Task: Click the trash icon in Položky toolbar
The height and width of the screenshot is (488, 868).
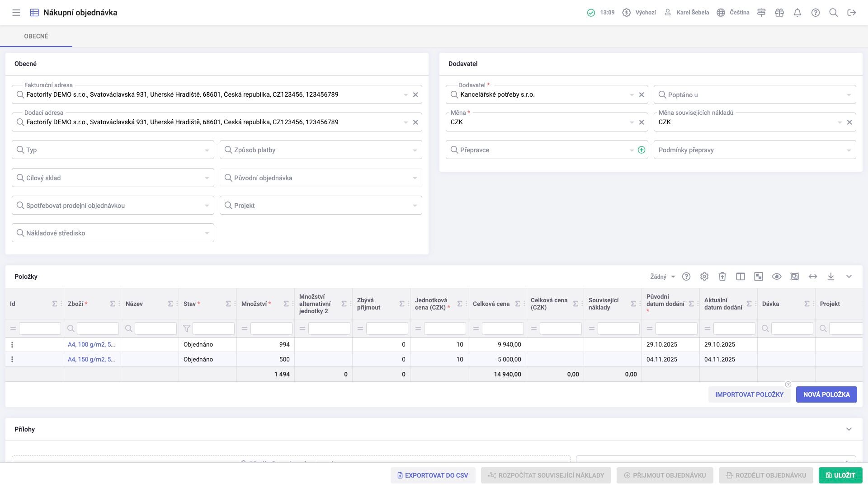Action: coord(722,277)
